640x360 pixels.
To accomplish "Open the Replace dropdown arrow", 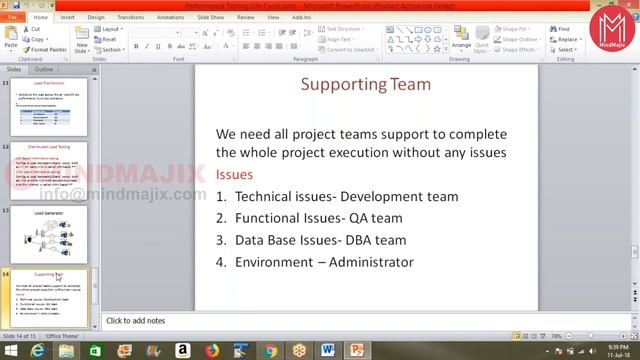I will (581, 39).
